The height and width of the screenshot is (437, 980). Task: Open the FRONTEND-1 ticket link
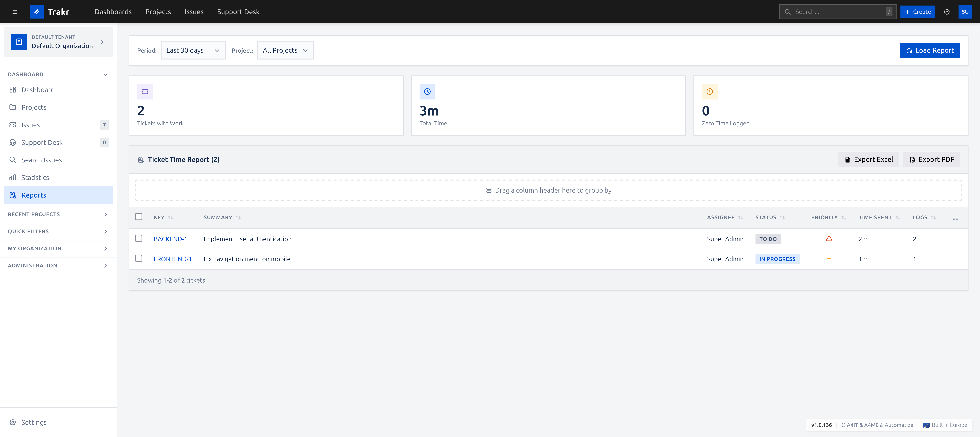coord(173,259)
